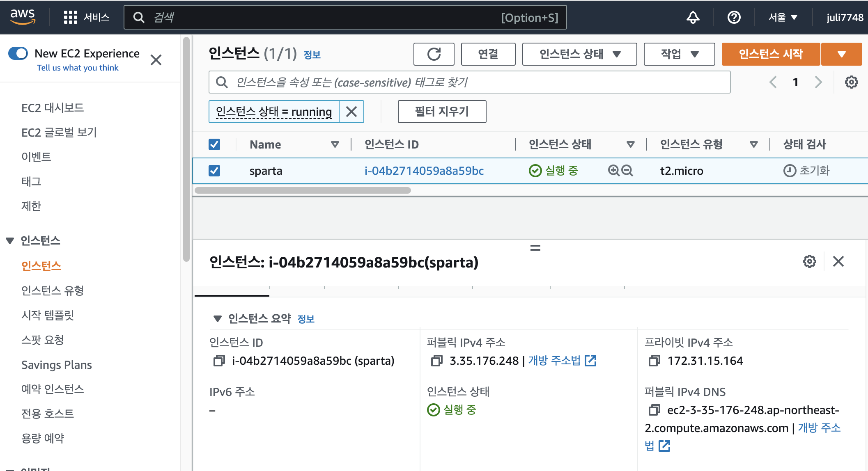This screenshot has height=471, width=868.
Task: Click the 연결 connect button
Action: pyautogui.click(x=488, y=54)
